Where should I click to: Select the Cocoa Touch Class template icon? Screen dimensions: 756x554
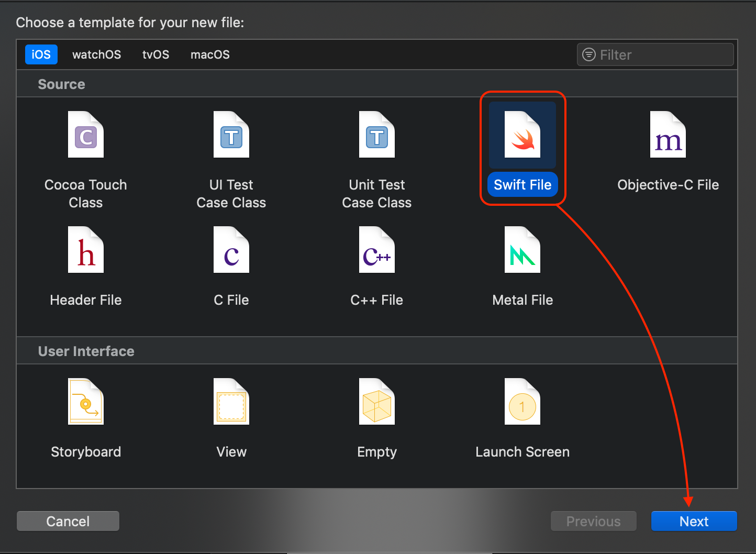(86, 135)
